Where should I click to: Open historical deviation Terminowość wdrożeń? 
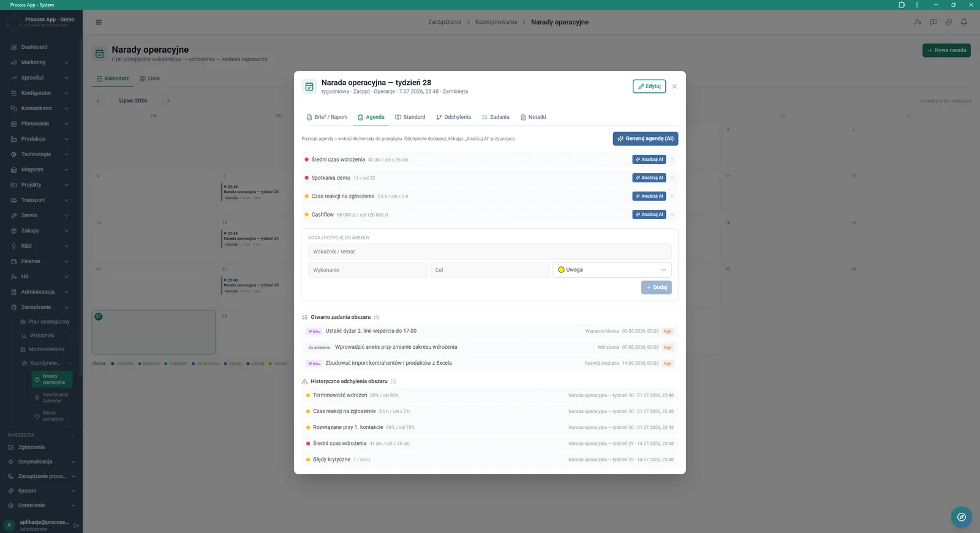tap(490, 395)
